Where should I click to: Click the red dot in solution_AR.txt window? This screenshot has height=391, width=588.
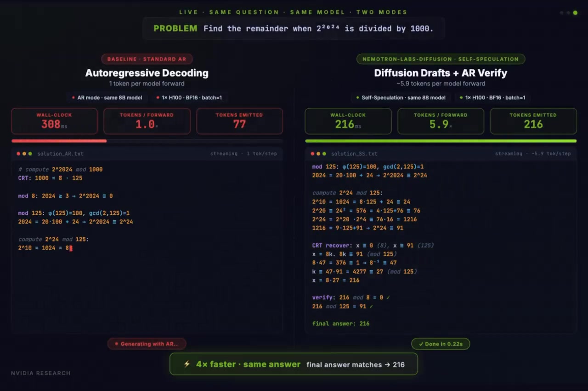tap(18, 154)
